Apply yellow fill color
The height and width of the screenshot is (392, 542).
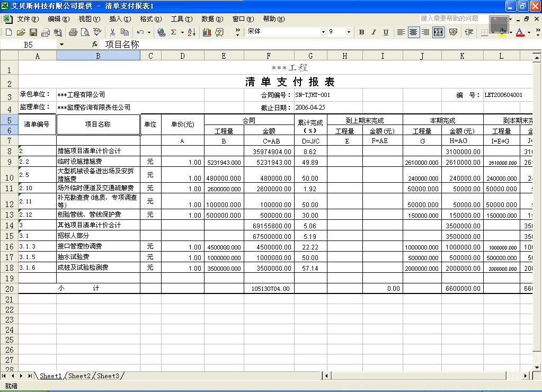[503, 33]
